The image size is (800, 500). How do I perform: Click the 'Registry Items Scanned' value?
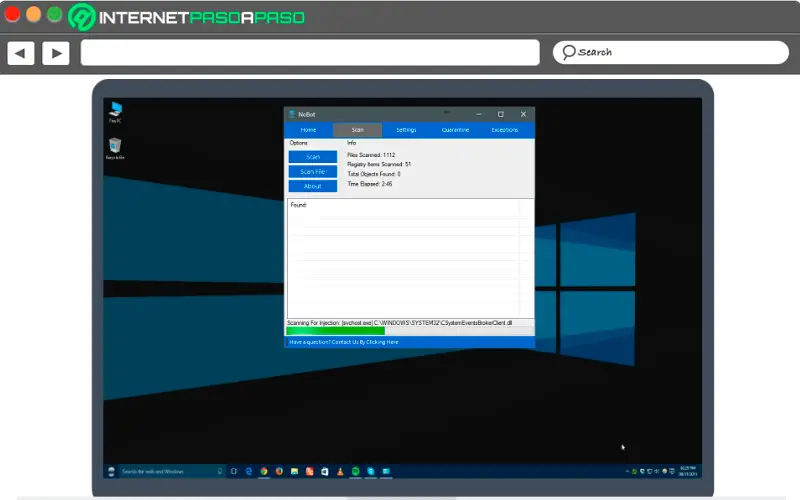[379, 164]
